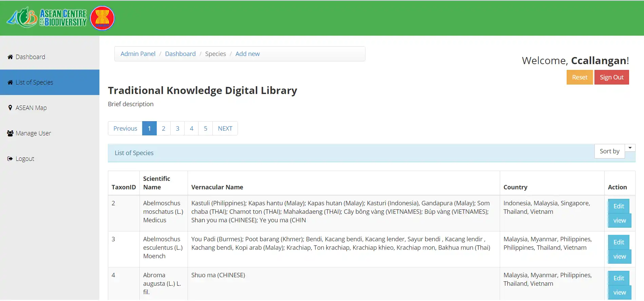Image resolution: width=644 pixels, height=301 pixels.
Task: Click the home icon beside Dashboard
Action: click(x=10, y=57)
